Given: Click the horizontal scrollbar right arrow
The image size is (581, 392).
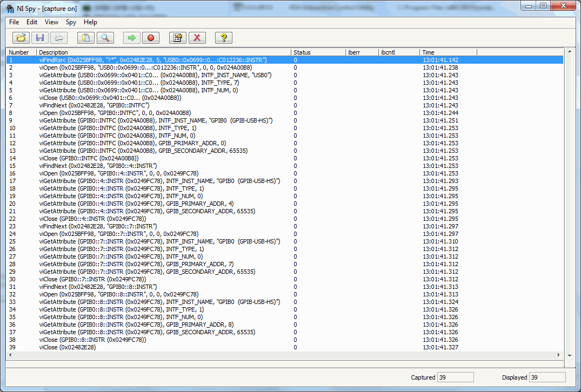Looking at the screenshot, I should coord(559,355).
